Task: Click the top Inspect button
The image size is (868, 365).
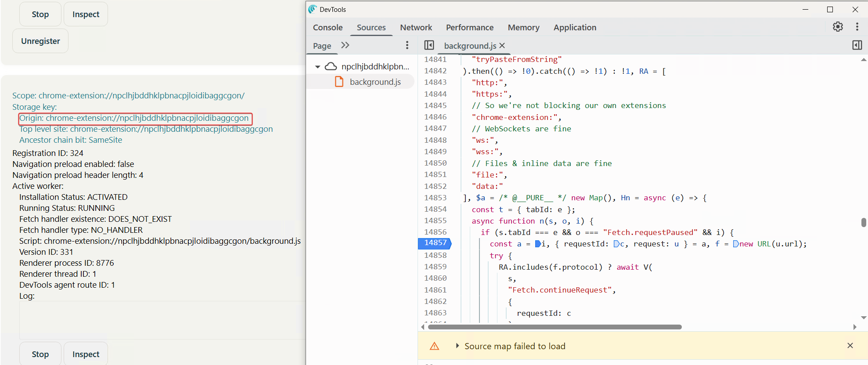Action: pos(86,14)
